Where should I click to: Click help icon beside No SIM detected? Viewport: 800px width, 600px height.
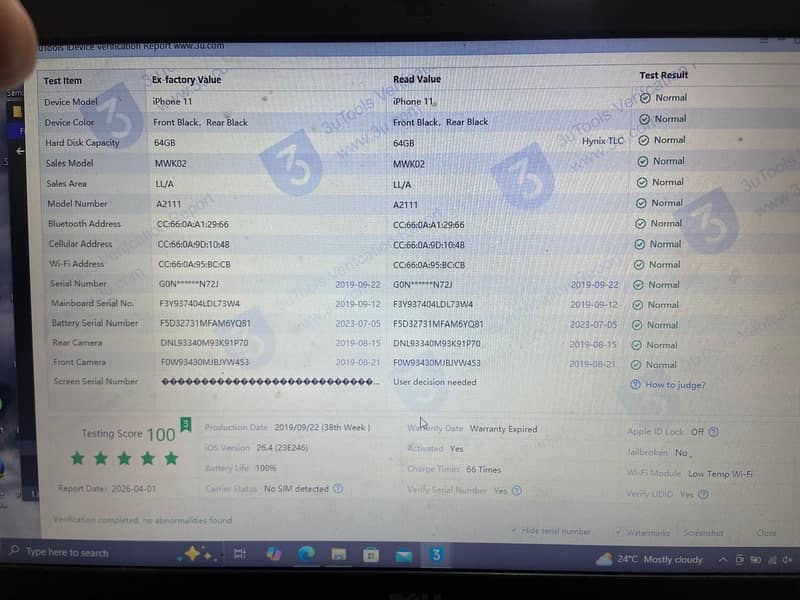click(x=338, y=489)
